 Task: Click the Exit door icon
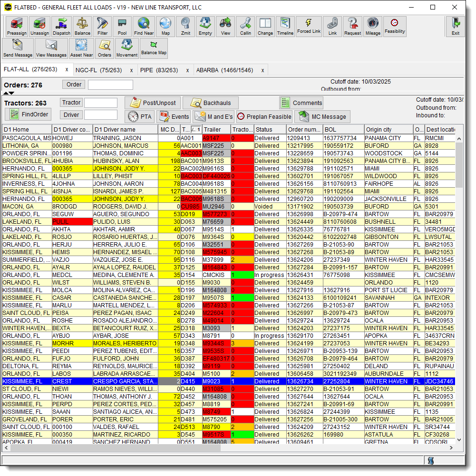pyautogui.click(x=456, y=27)
